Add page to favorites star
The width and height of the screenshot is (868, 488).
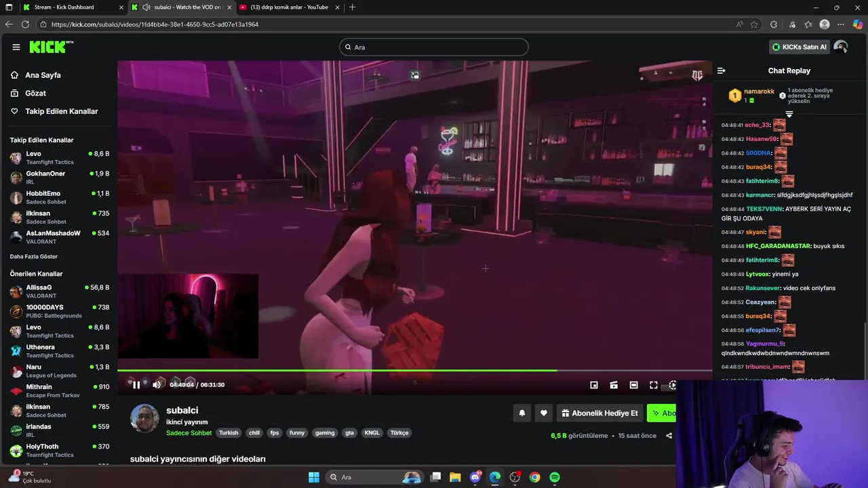754,24
